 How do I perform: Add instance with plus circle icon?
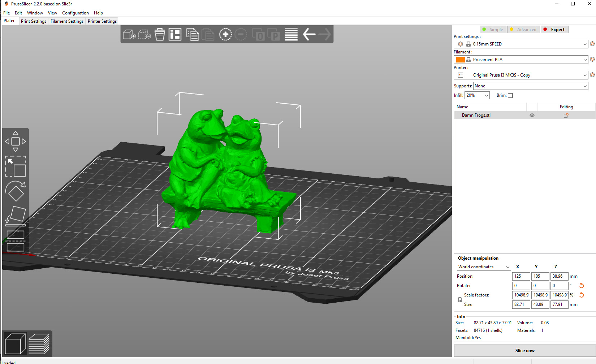pos(225,35)
